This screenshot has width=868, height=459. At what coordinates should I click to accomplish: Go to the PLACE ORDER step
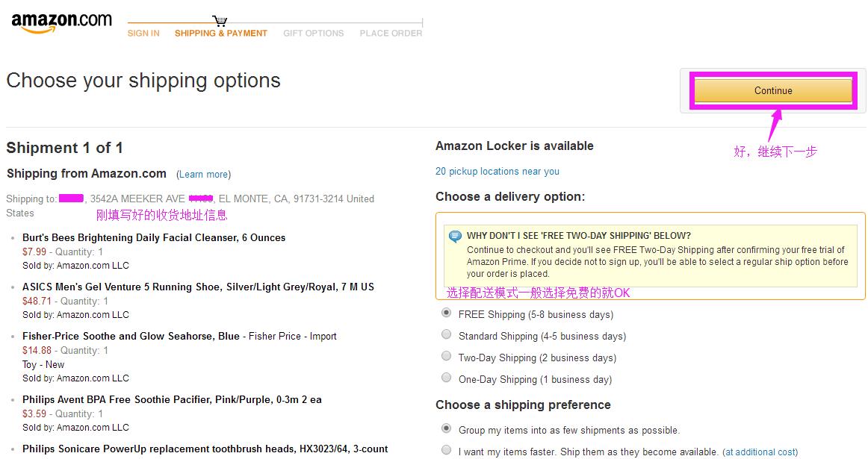click(391, 34)
